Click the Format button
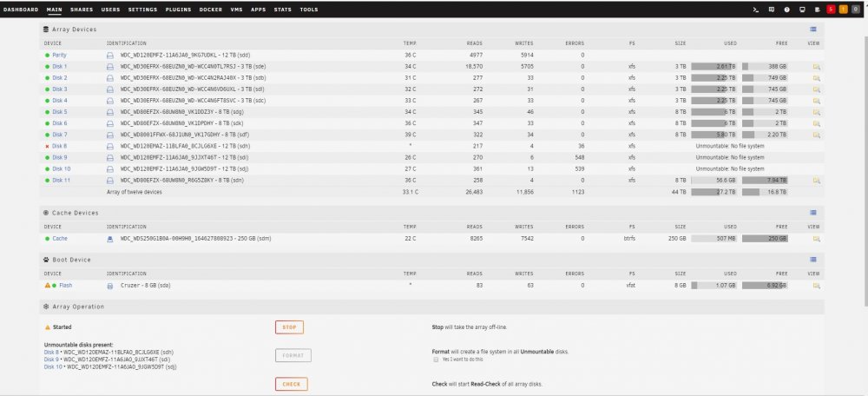The image size is (868, 396). coord(293,355)
